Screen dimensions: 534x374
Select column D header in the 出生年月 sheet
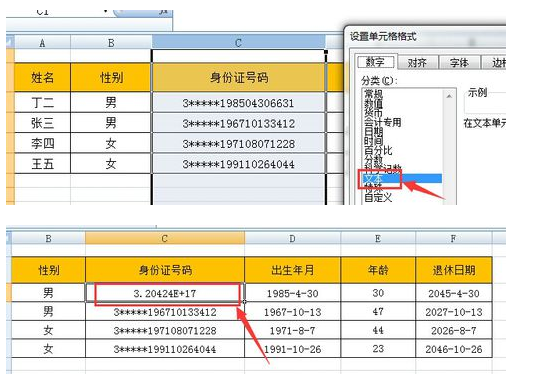293,238
